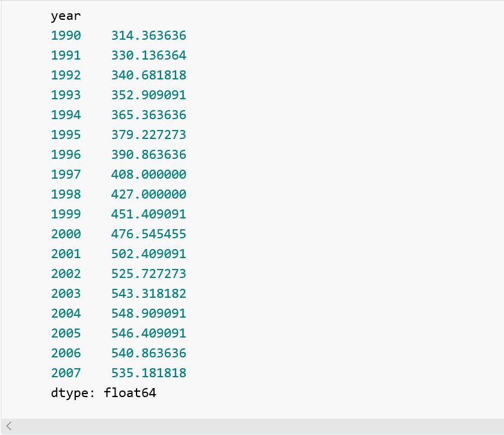Click the 'year' index header
Viewport: 504px width, 435px height.
(x=66, y=16)
